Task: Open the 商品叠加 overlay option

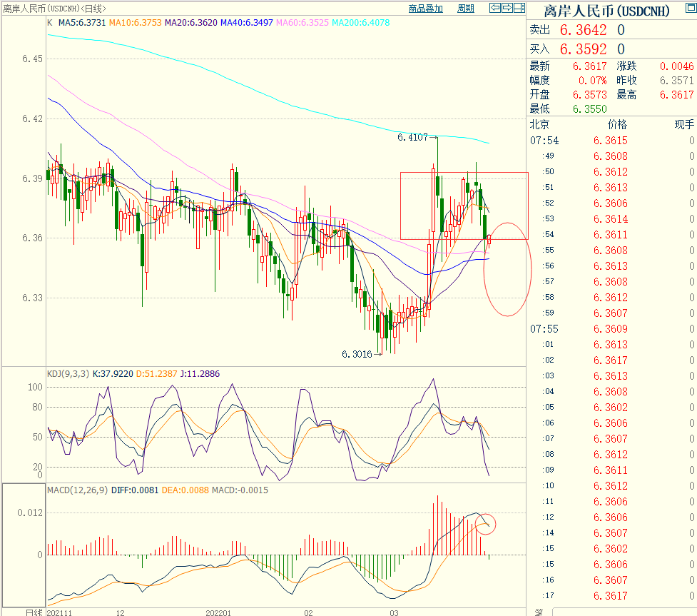Action: [x=425, y=9]
